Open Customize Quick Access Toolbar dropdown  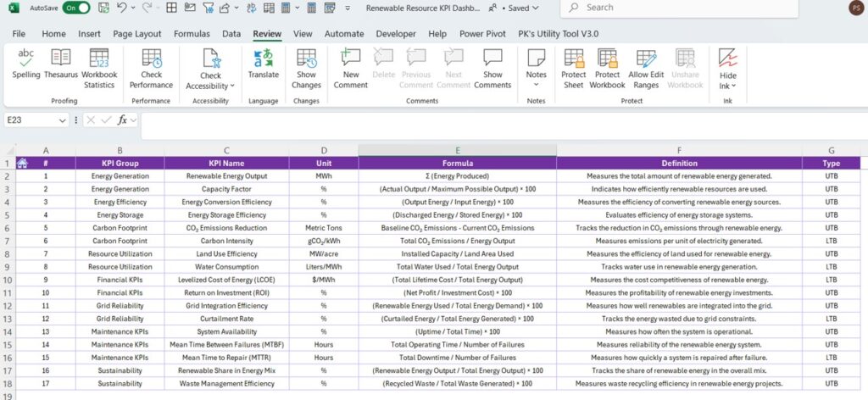[x=347, y=8]
